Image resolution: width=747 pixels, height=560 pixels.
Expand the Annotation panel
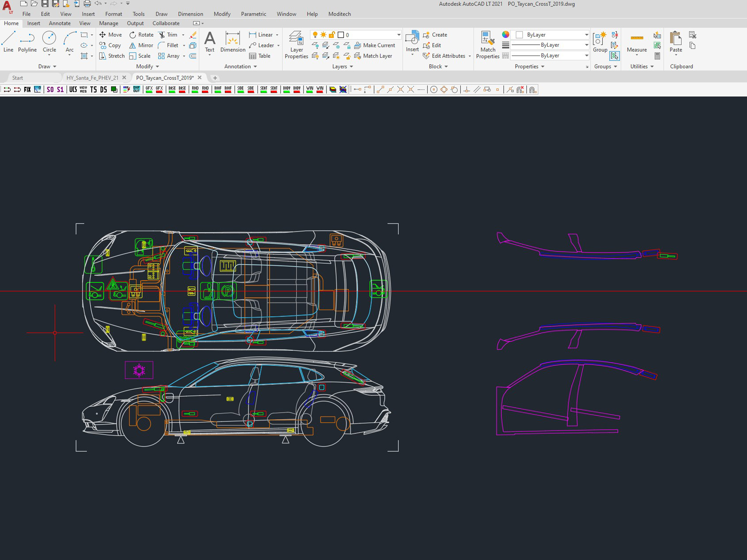[240, 66]
